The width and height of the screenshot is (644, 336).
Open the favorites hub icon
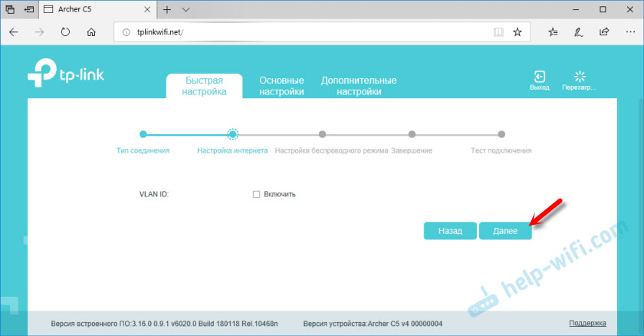[553, 32]
